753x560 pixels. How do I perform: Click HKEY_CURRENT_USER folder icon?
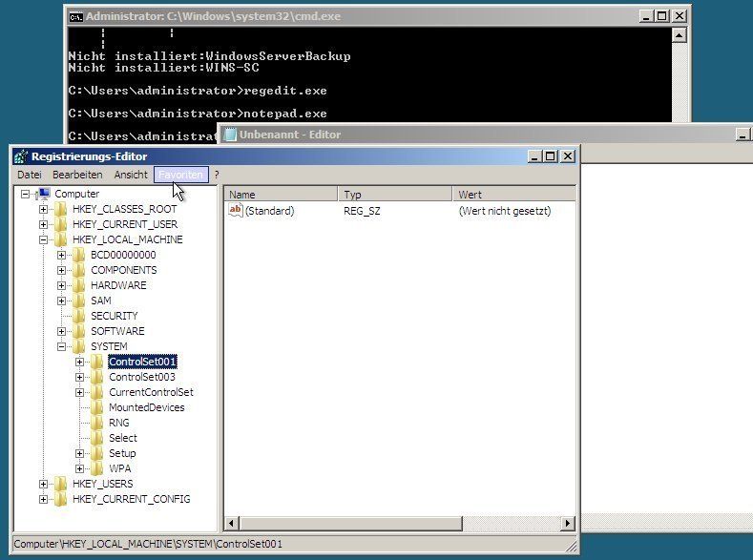[61, 224]
